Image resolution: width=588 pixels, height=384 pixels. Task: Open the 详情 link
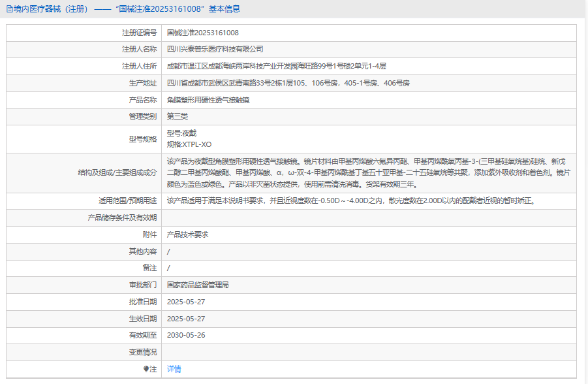click(x=174, y=369)
